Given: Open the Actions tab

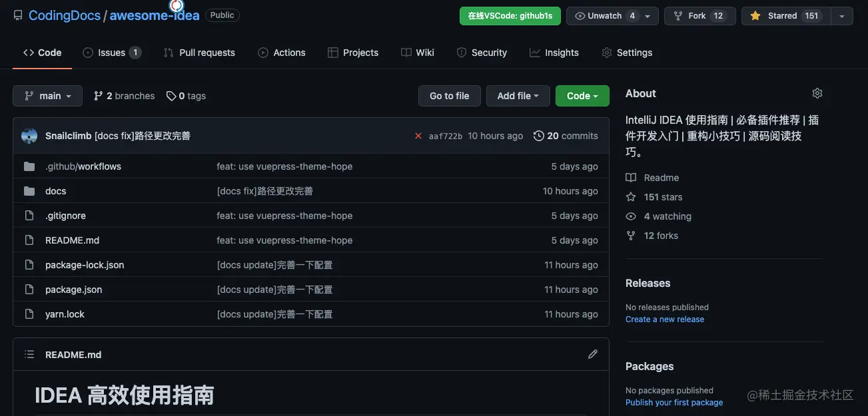Looking at the screenshot, I should coord(281,53).
